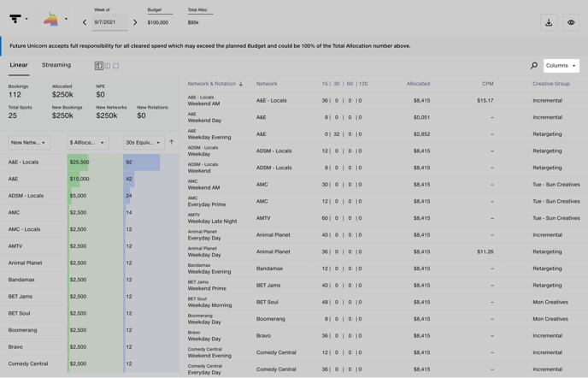Select Boomerang in left network list
This screenshot has width=588, height=378.
click(22, 330)
